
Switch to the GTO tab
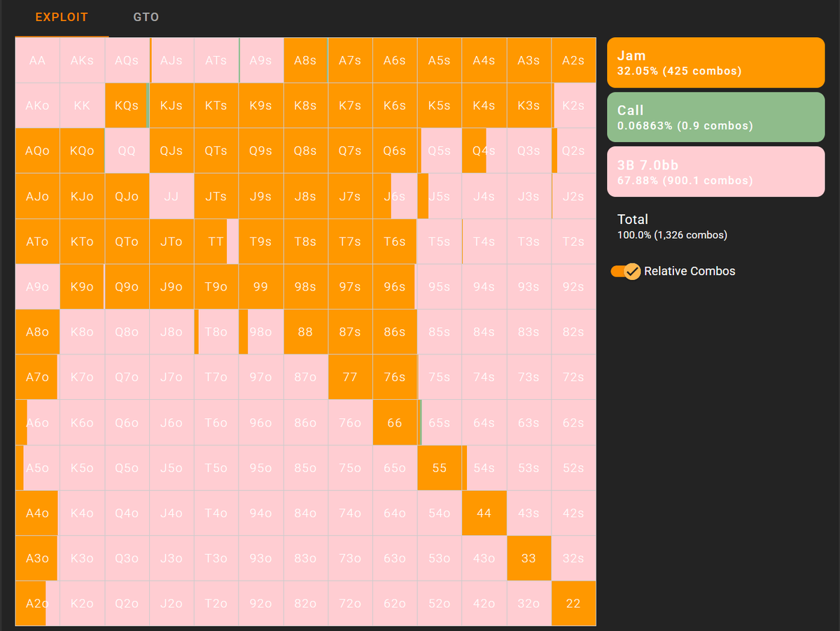coord(146,17)
